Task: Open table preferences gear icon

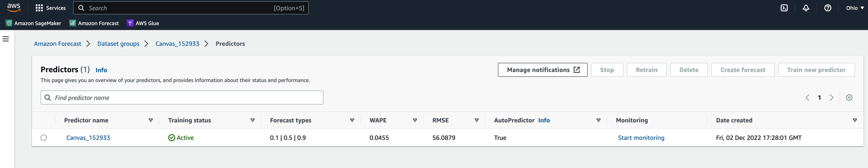Action: coord(849,98)
